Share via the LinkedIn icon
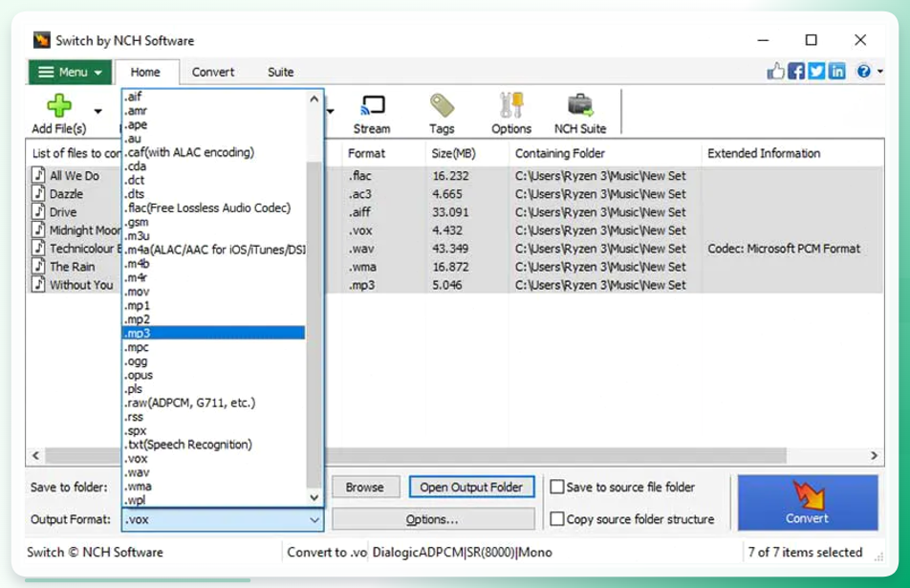This screenshot has width=910, height=588. (837, 72)
